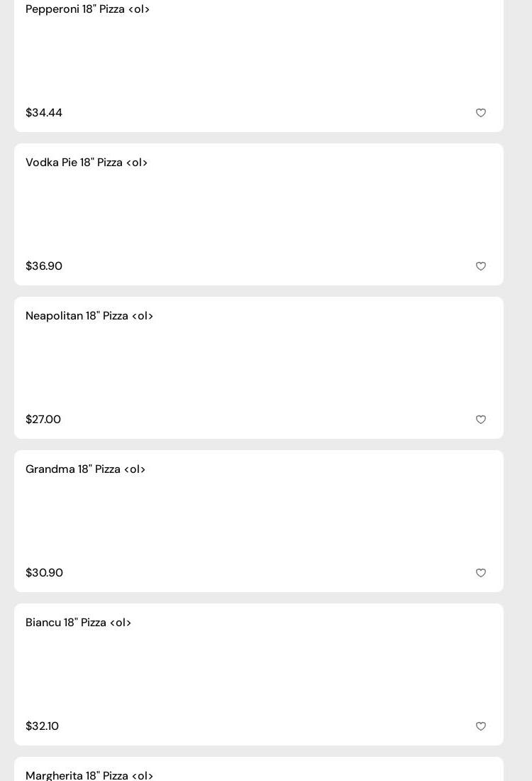Open the Pepperoni 18" Pizza title
This screenshot has width=532, height=781.
point(88,9)
